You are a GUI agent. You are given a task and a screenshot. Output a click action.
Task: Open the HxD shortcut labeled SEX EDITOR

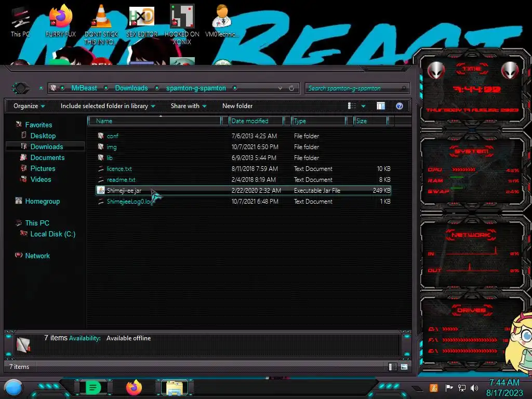pyautogui.click(x=142, y=21)
